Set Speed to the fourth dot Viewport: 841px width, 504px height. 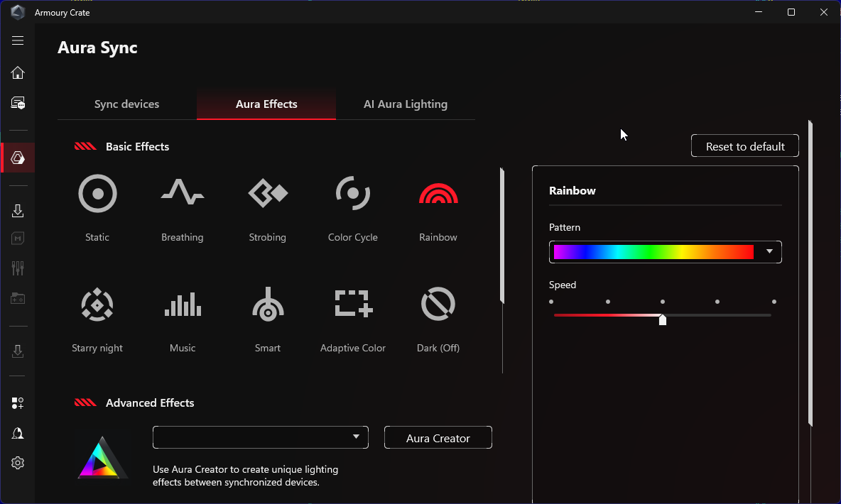717,302
